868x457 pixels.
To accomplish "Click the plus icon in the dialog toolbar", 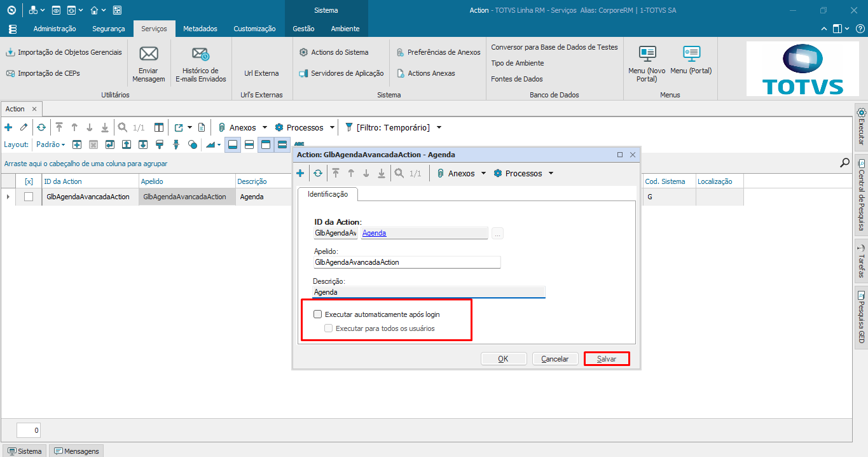I will (300, 173).
